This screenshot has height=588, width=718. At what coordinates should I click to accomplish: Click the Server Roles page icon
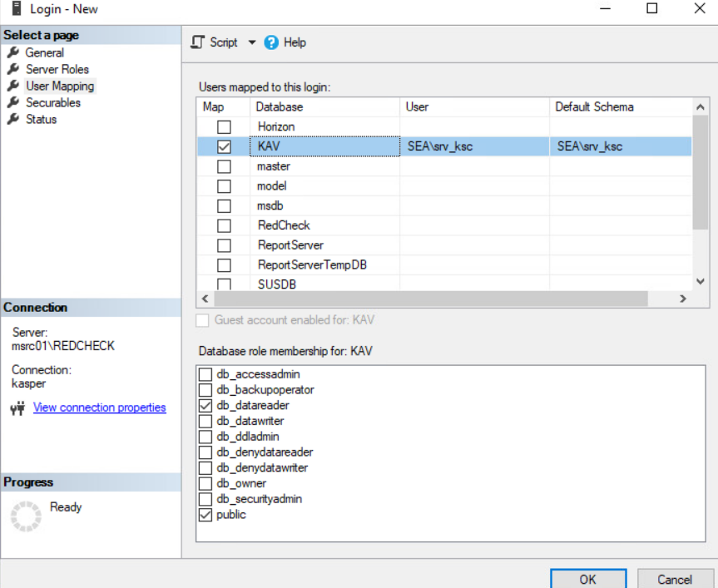pyautogui.click(x=14, y=69)
